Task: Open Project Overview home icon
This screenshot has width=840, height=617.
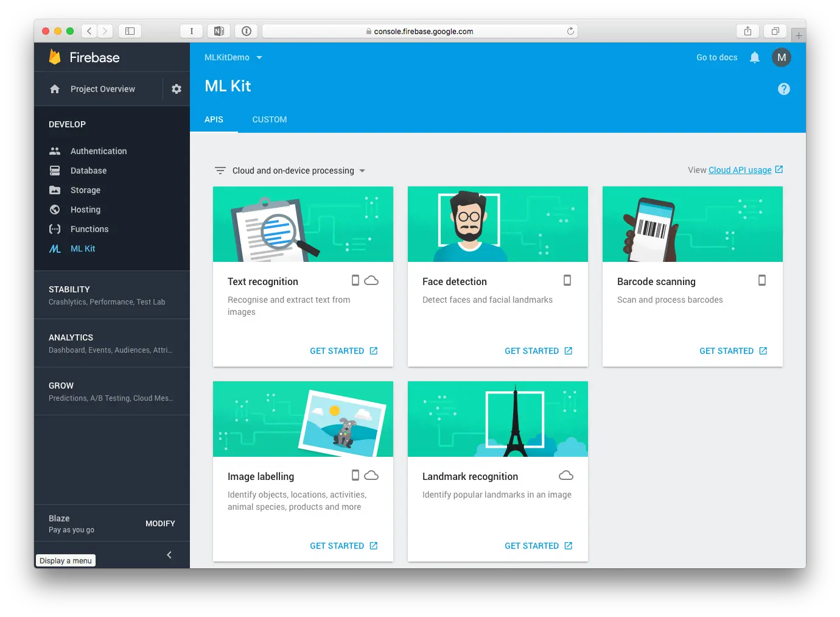Action: (x=55, y=89)
